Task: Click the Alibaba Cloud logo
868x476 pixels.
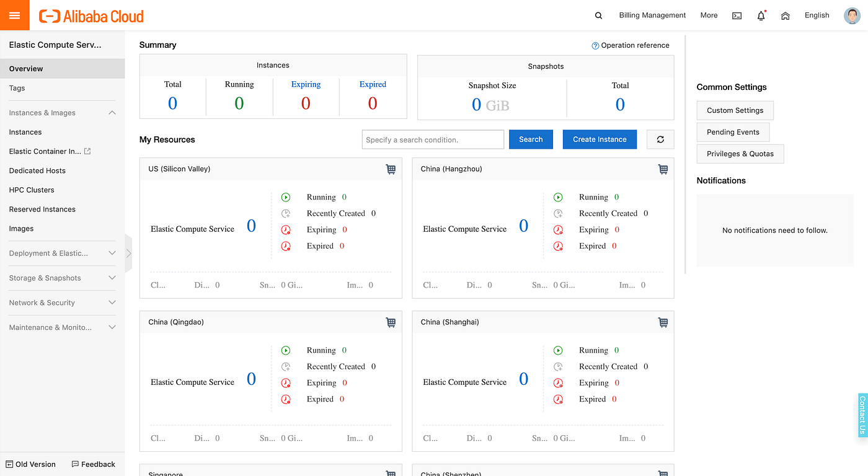Action: pos(91,16)
